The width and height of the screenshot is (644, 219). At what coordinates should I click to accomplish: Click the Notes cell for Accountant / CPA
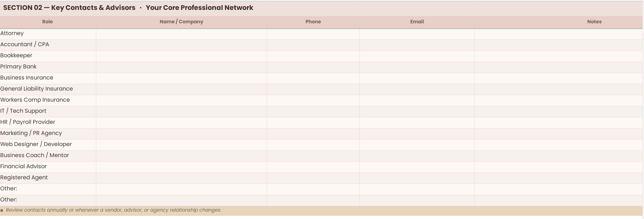tap(558, 45)
